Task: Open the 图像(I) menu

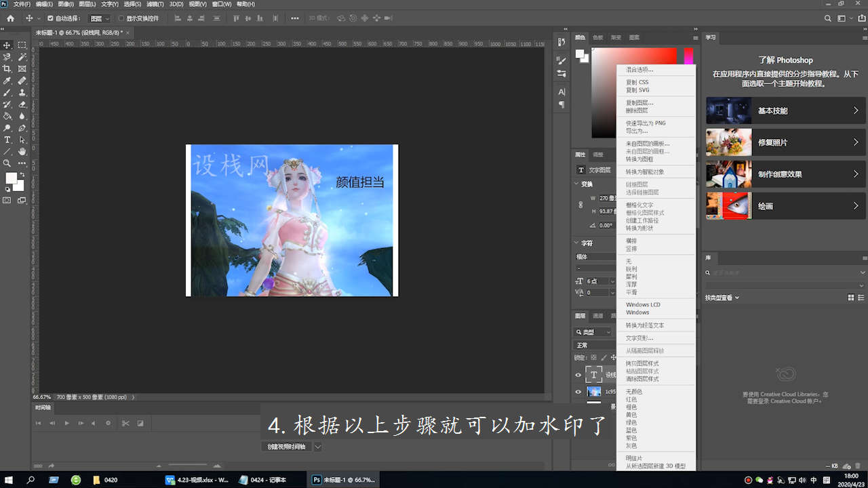Action: [x=66, y=4]
